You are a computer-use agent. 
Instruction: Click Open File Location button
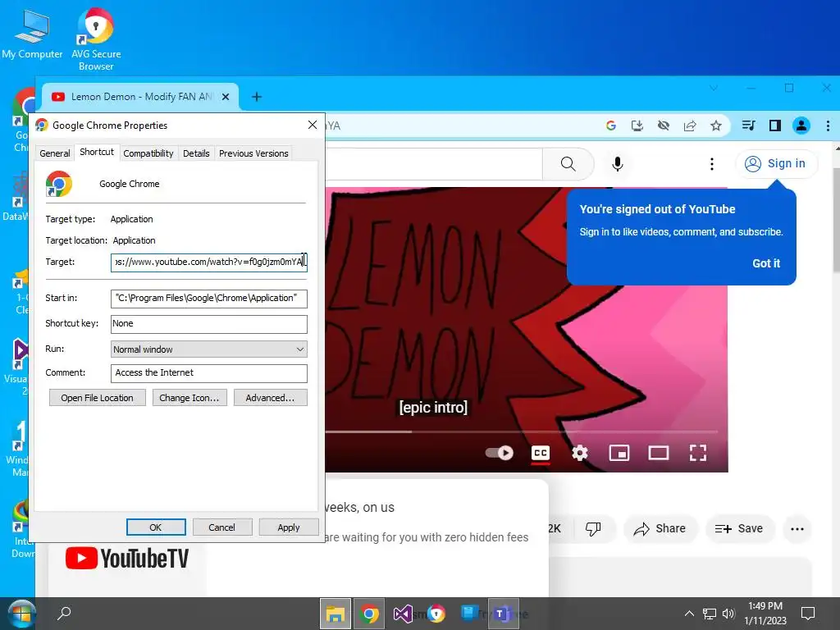point(97,398)
